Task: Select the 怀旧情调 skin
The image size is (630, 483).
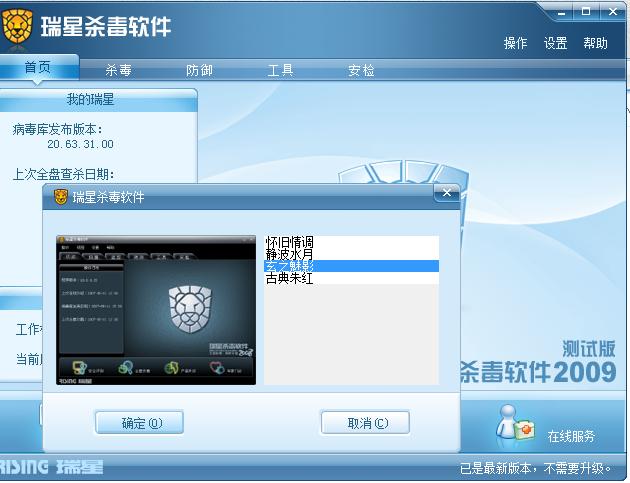Action: point(351,242)
